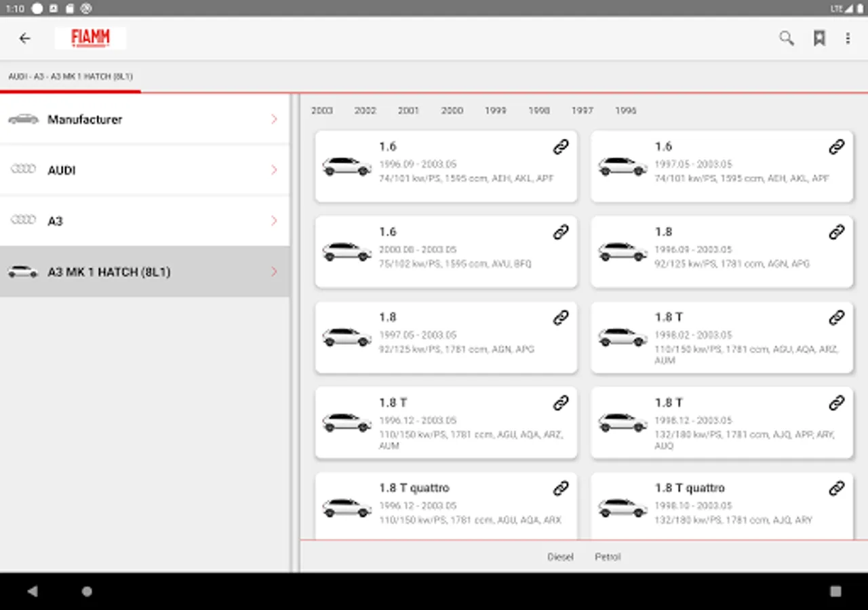Filter by year 2000
868x610 pixels.
point(452,110)
